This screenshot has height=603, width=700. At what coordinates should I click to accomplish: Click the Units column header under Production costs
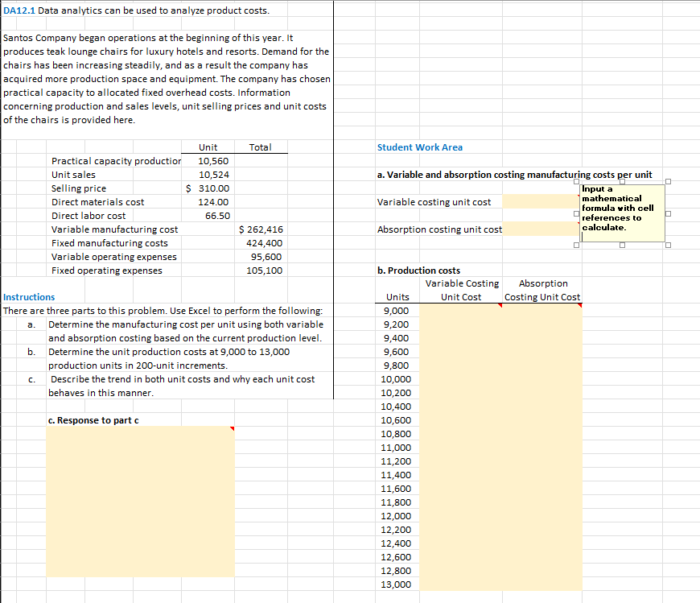click(x=396, y=297)
